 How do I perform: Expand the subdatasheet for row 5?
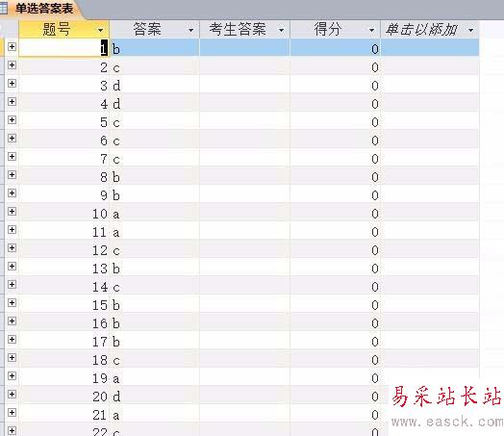(x=12, y=120)
